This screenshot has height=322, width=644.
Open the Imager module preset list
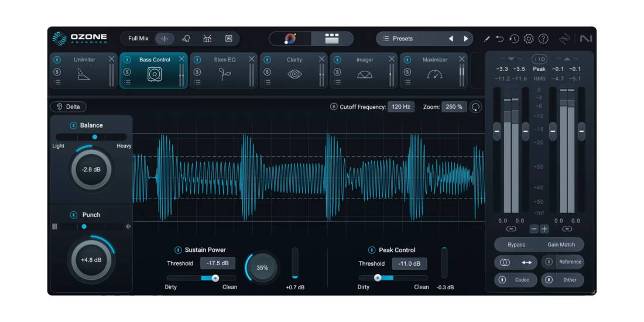tap(337, 82)
